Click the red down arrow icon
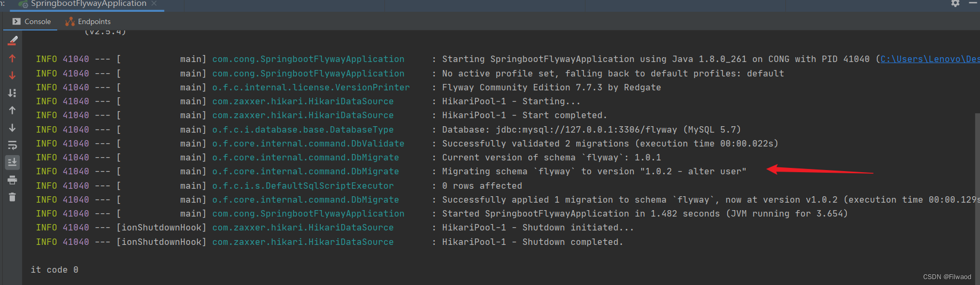The width and height of the screenshot is (980, 285). tap(12, 76)
